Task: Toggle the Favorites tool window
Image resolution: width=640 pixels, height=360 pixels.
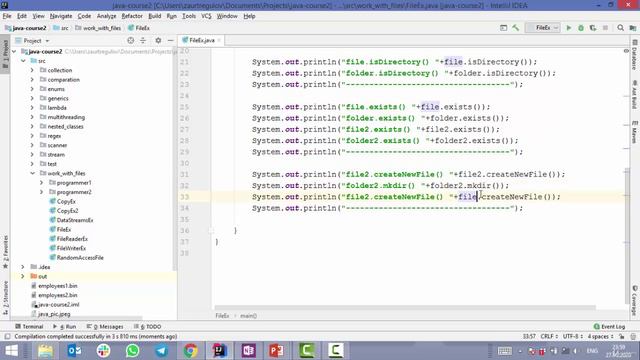Action: pyautogui.click(x=5, y=251)
